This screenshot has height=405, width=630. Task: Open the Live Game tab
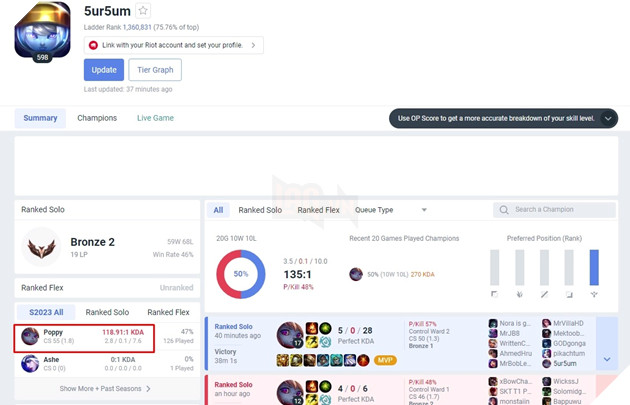[x=155, y=118]
